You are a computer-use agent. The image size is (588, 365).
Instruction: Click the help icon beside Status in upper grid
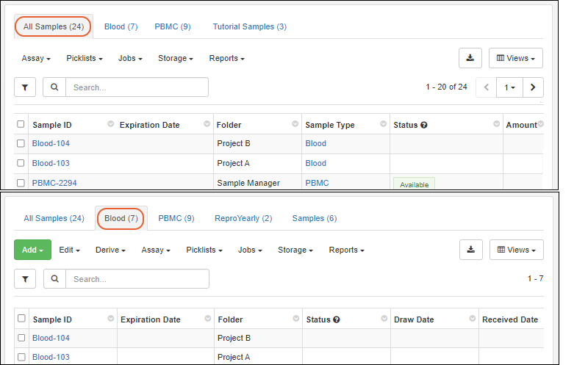click(424, 125)
